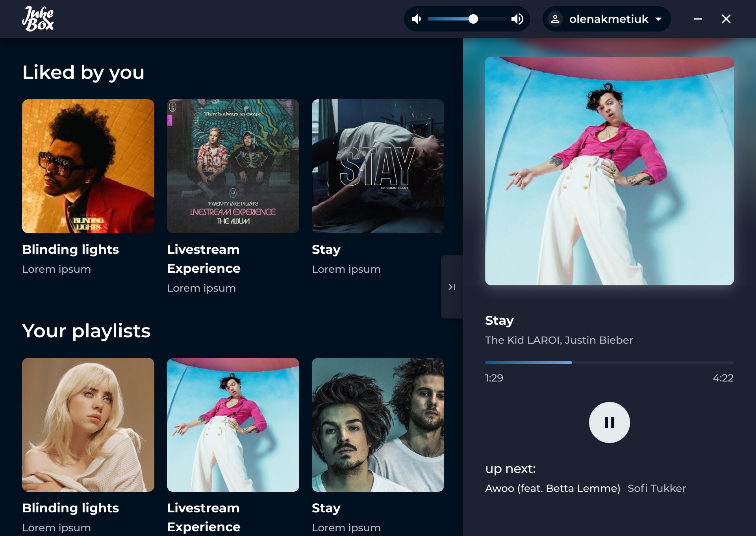756x536 pixels.
Task: Open the Blinding Lights liked album cover
Action: click(x=88, y=166)
